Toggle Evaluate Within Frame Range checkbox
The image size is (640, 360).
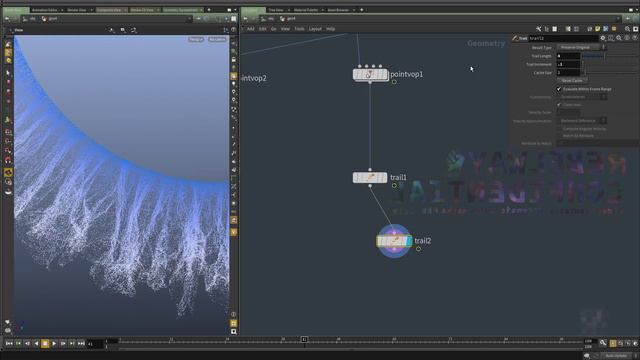point(559,89)
